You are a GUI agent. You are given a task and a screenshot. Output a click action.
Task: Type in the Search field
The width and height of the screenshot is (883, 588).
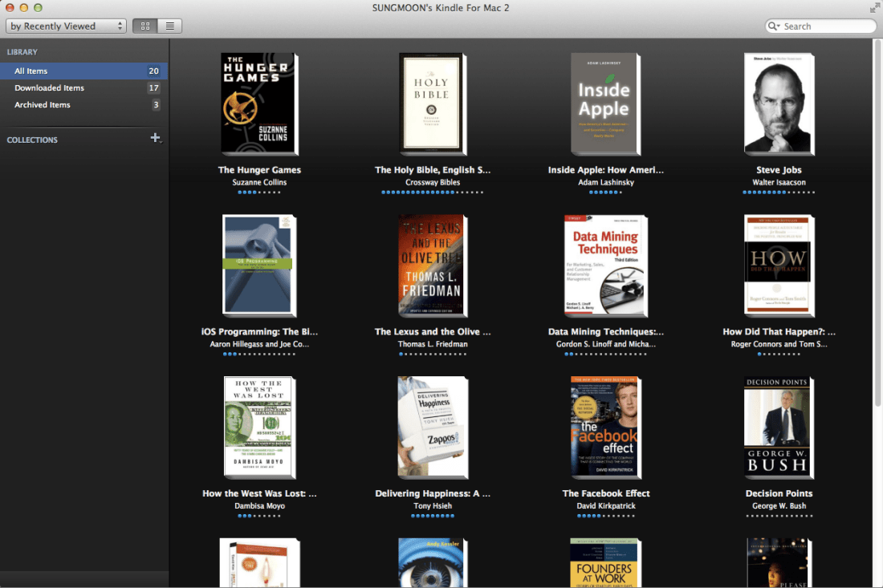tap(827, 26)
